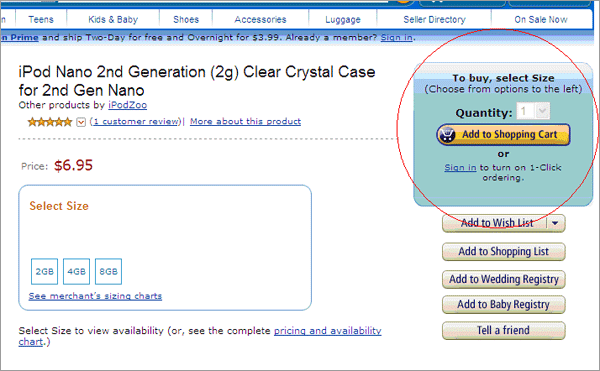Viewport: 600px width, 371px height.
Task: Select the 2GB size option
Action: tap(44, 272)
